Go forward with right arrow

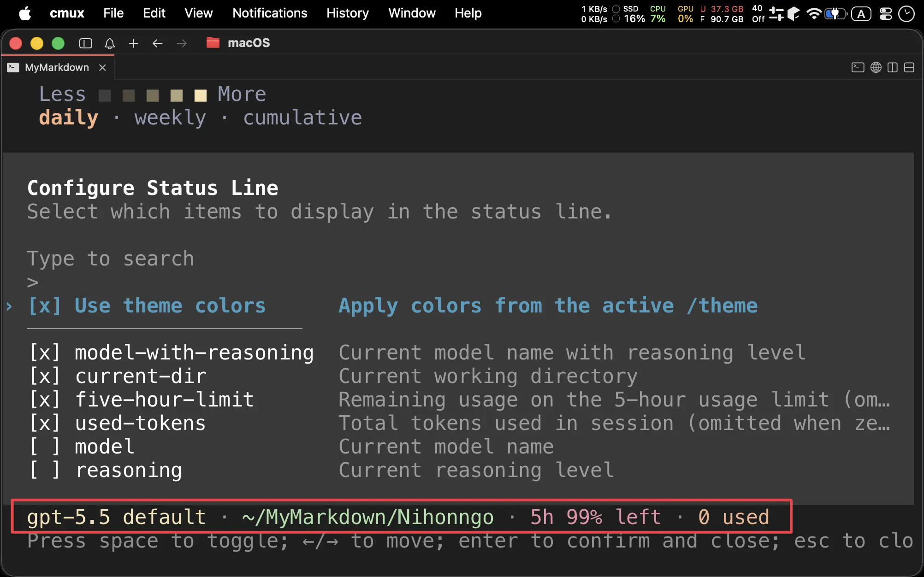point(182,43)
